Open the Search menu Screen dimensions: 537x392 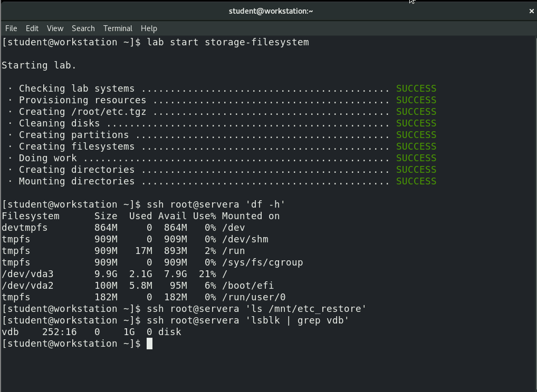coord(83,28)
